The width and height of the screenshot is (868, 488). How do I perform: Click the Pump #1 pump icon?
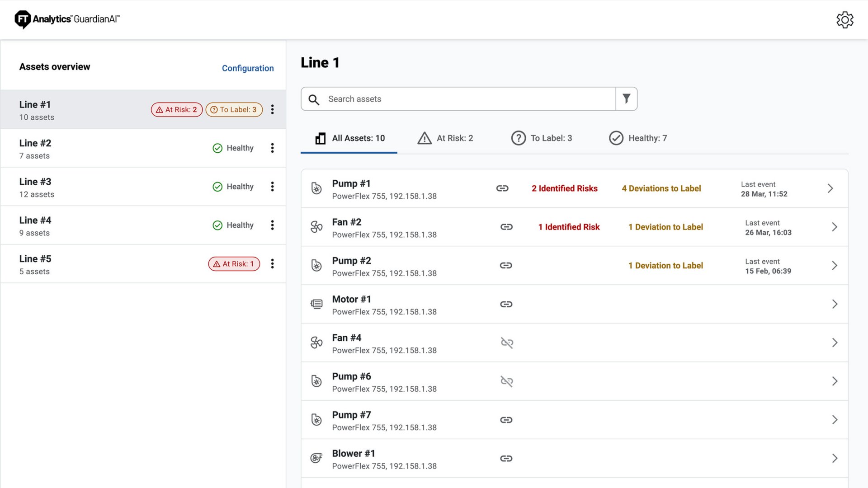point(316,188)
